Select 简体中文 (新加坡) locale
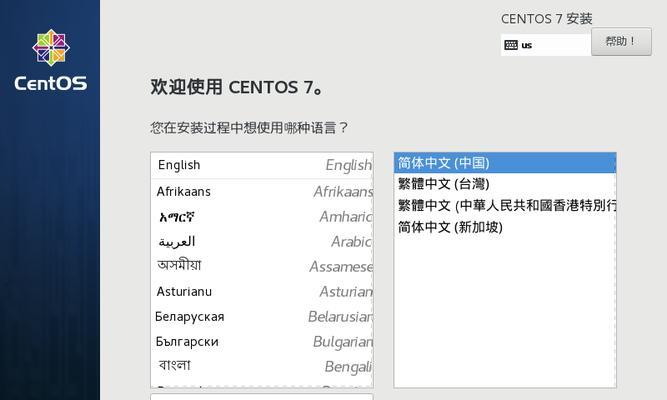Viewport: 667px width, 400px height. click(505, 227)
